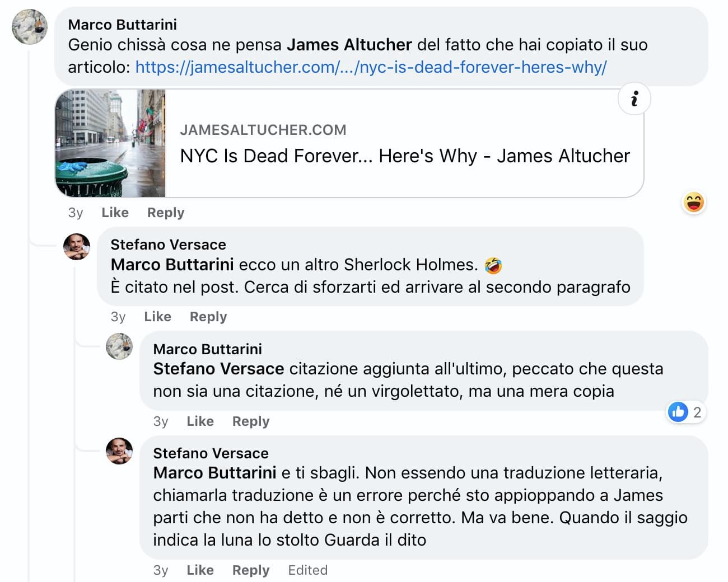View the laughing emoji reaction on first comment

tap(693, 203)
